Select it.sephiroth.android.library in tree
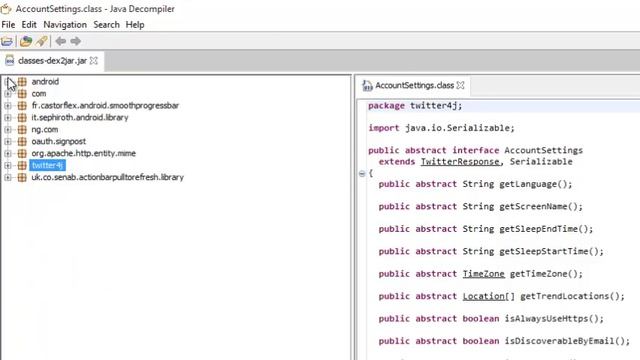The height and width of the screenshot is (360, 640). 80,118
